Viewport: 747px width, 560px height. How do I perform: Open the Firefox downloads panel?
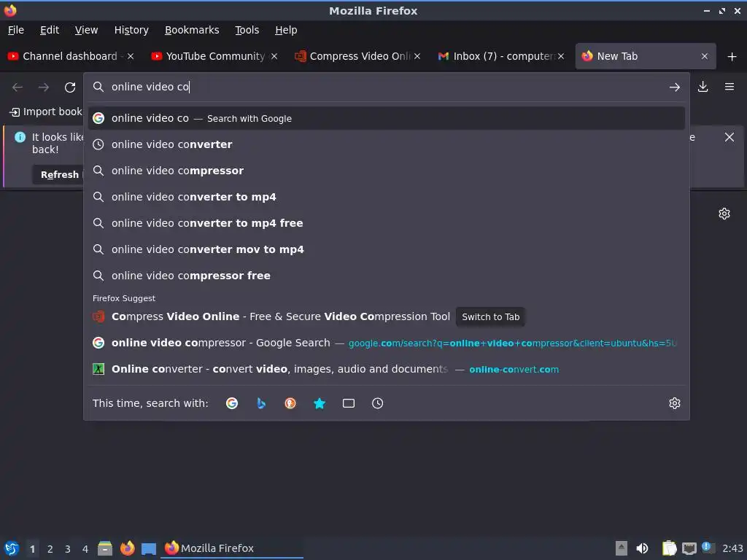click(703, 87)
